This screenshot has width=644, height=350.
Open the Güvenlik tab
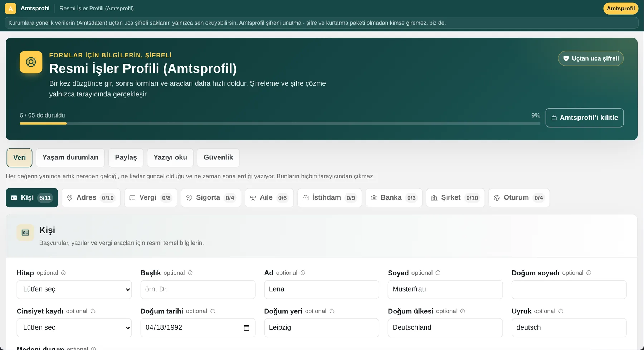218,158
